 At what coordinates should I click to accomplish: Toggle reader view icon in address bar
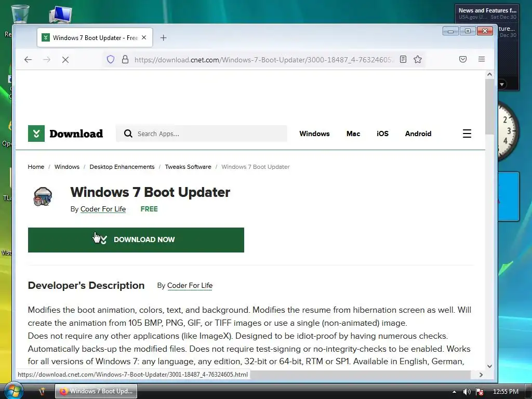point(403,59)
